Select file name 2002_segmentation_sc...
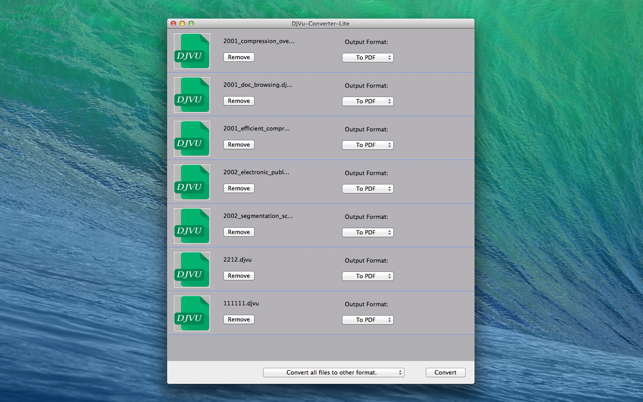The width and height of the screenshot is (643, 402). [x=258, y=216]
